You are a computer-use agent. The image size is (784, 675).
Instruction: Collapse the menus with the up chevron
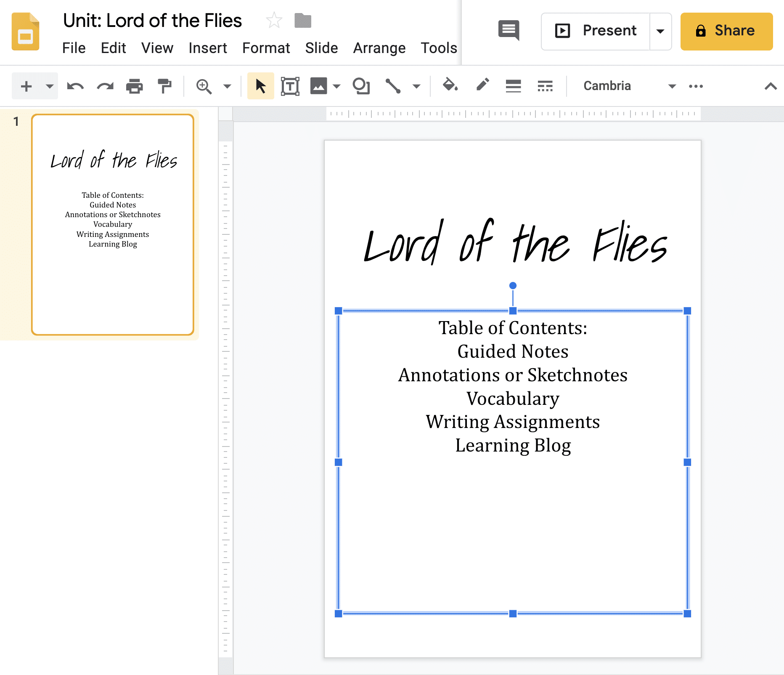pyautogui.click(x=771, y=86)
